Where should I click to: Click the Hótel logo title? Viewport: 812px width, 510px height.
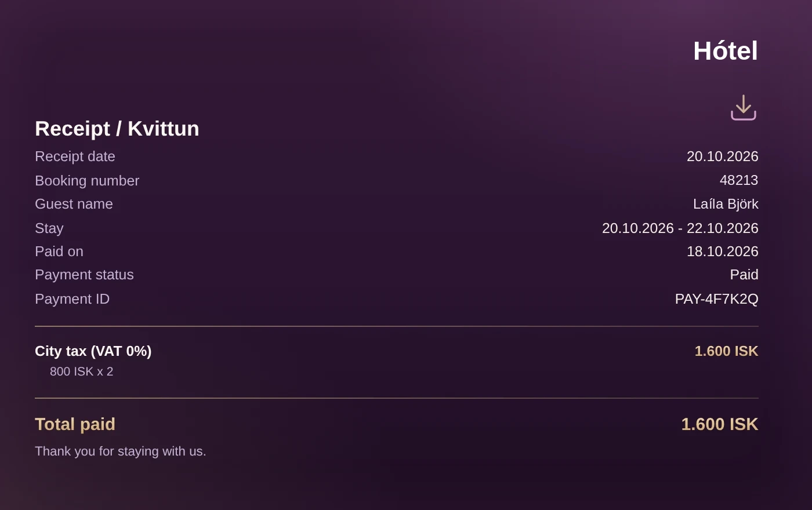[x=726, y=51]
